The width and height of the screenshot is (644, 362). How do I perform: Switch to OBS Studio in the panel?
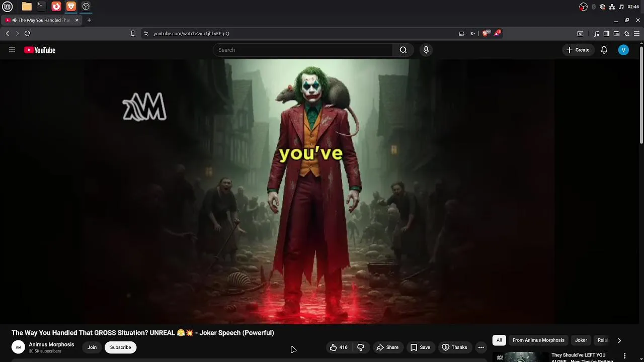pos(86,7)
